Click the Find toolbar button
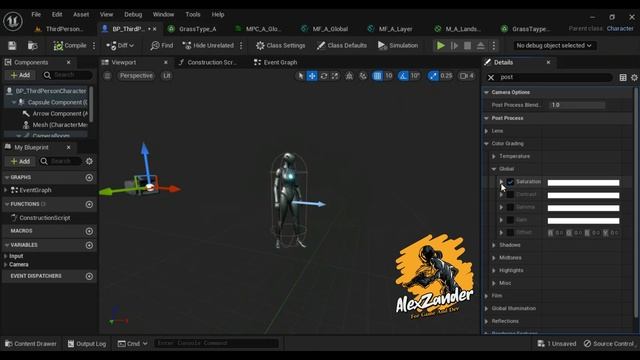Screen dimensions: 640x360 click(x=162, y=45)
